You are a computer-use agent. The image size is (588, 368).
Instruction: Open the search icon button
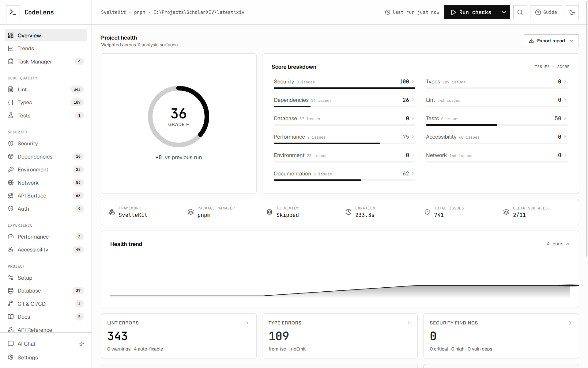tap(520, 12)
